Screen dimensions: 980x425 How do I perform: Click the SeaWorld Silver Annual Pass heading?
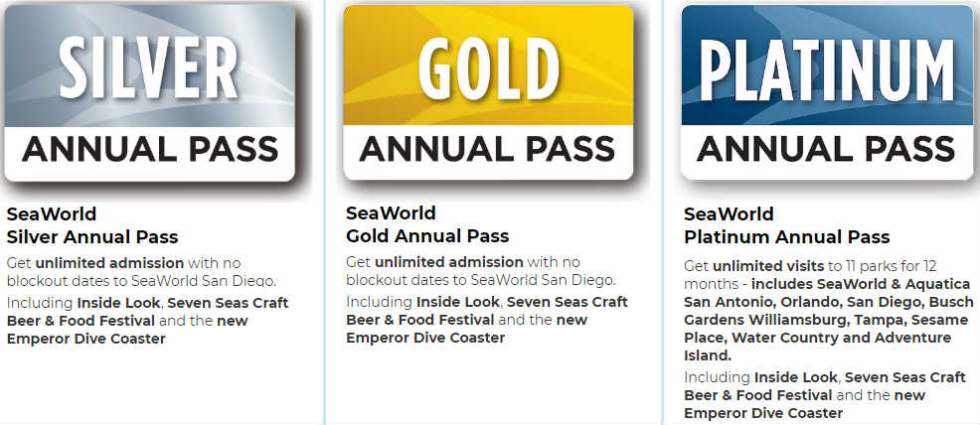pyautogui.click(x=92, y=225)
